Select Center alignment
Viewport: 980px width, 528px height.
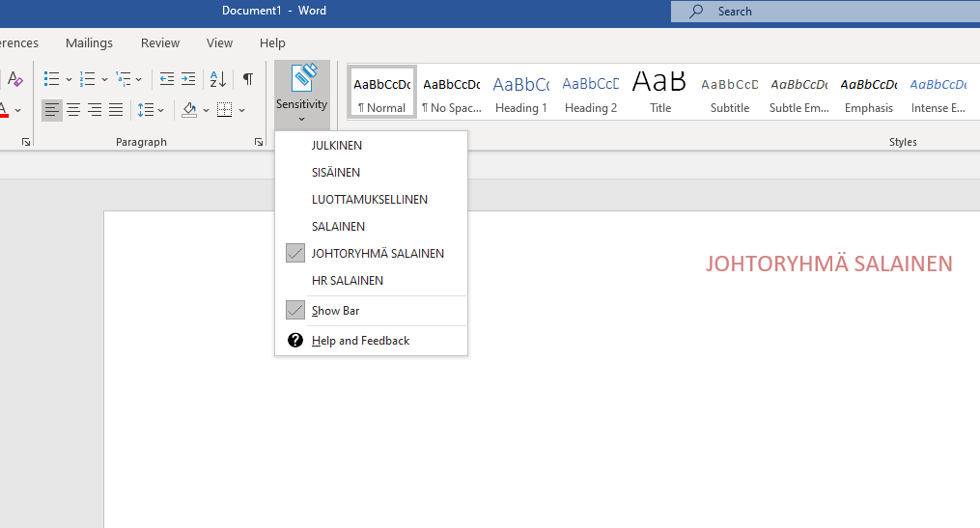(x=73, y=111)
